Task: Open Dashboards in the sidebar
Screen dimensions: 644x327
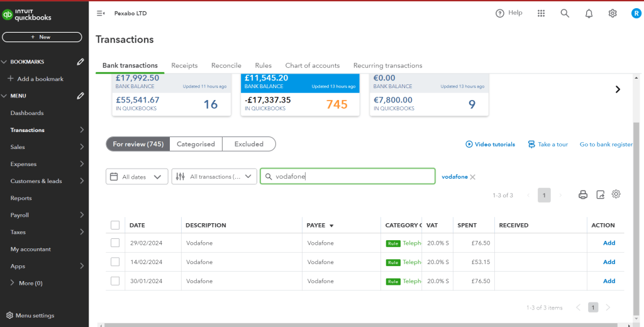Action: pos(27,113)
